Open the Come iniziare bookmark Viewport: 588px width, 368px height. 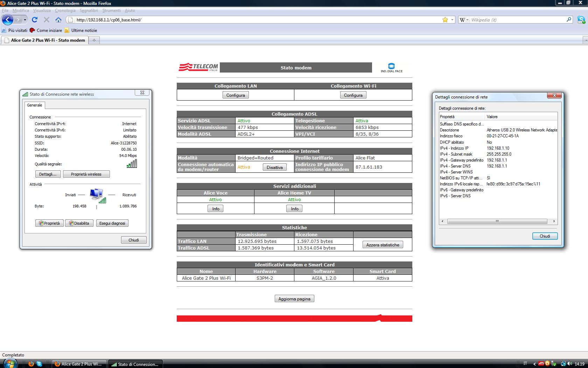(x=46, y=30)
